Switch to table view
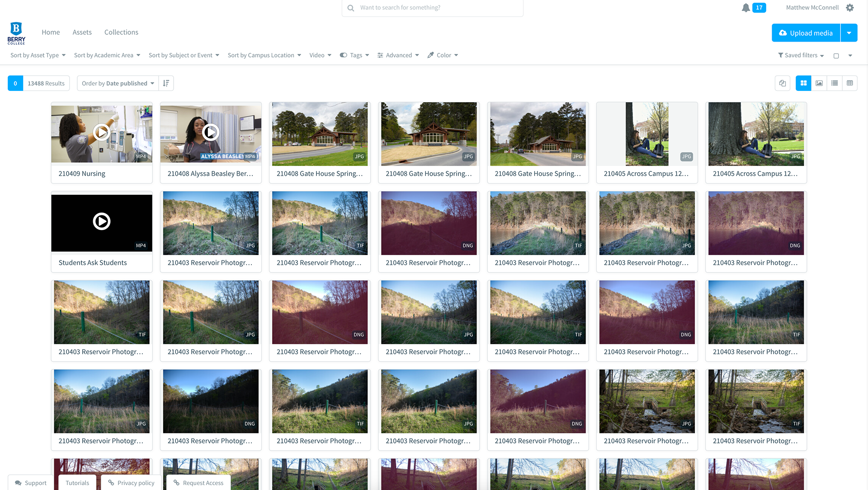 click(850, 83)
